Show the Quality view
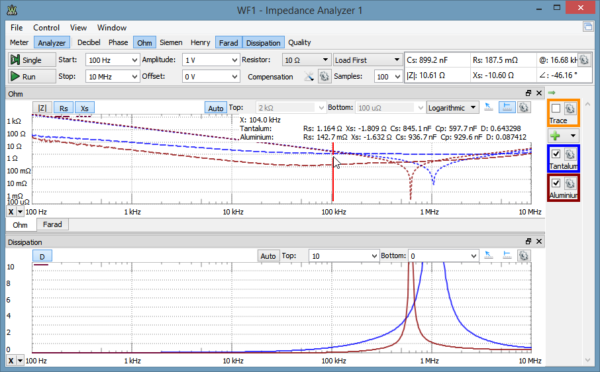 pos(299,42)
